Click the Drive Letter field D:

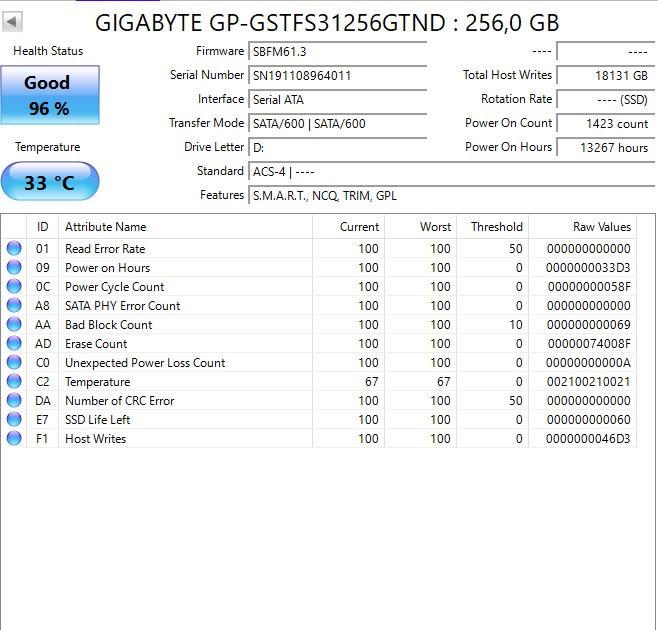click(x=337, y=147)
